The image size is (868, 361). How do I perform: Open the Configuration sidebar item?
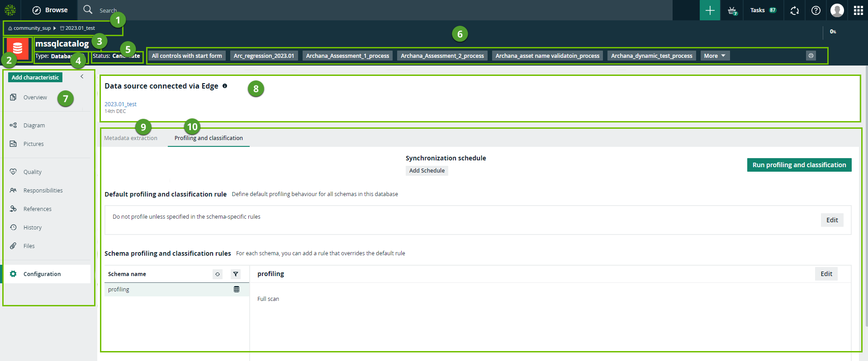tap(42, 274)
